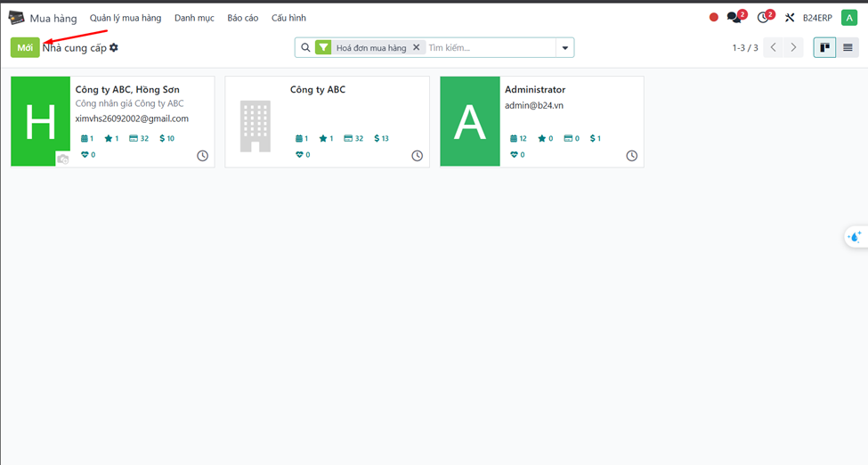The image size is (868, 465).
Task: Open Quản lý mua hàng menu
Action: (x=126, y=18)
